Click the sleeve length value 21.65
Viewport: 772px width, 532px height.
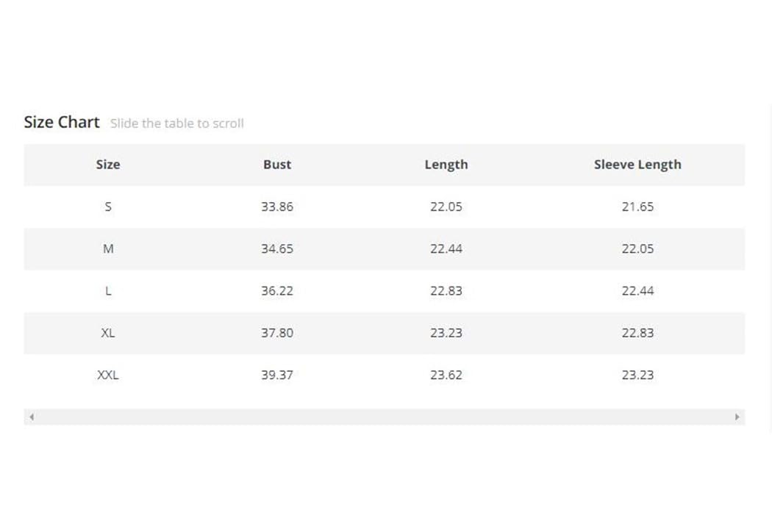637,206
